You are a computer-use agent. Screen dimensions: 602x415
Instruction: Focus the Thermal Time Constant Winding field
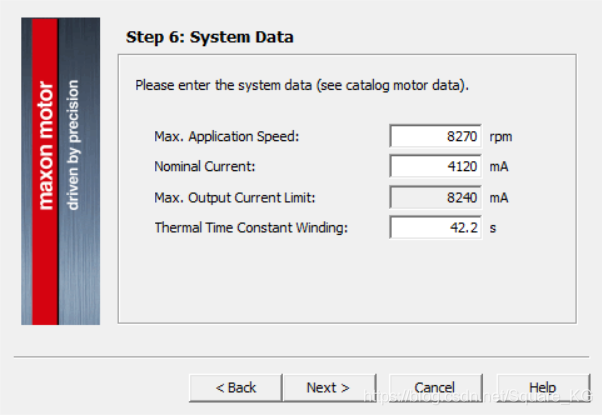click(435, 227)
